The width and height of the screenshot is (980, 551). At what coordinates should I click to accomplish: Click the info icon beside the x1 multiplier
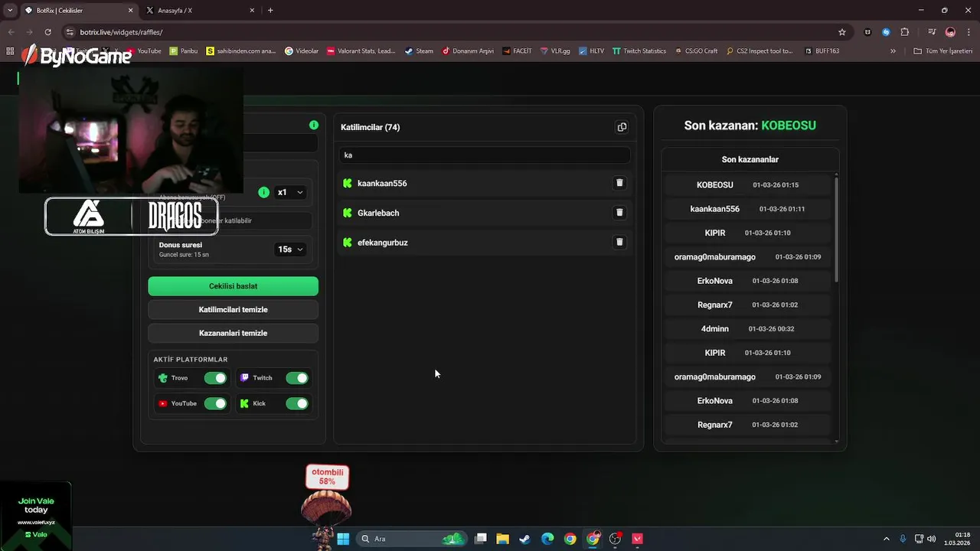[x=264, y=192]
